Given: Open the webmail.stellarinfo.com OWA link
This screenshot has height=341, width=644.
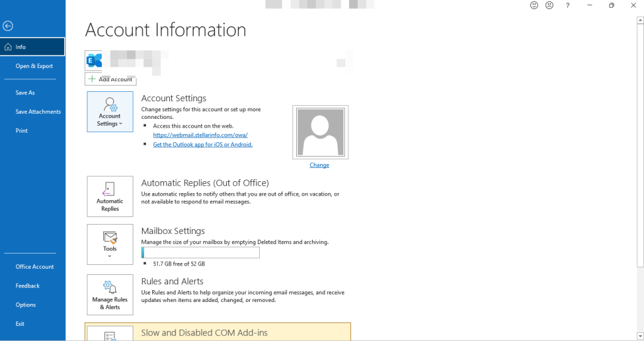Looking at the screenshot, I should pyautogui.click(x=201, y=135).
